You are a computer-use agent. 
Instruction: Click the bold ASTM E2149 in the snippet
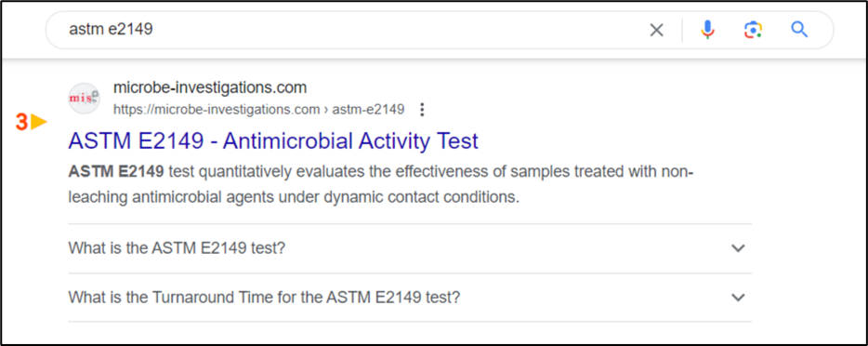click(x=115, y=172)
